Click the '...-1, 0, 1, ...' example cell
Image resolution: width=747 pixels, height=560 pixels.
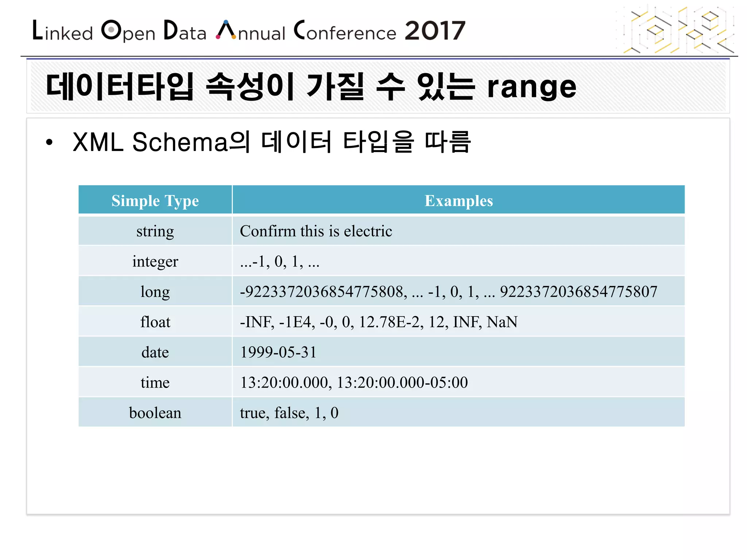[x=458, y=261]
